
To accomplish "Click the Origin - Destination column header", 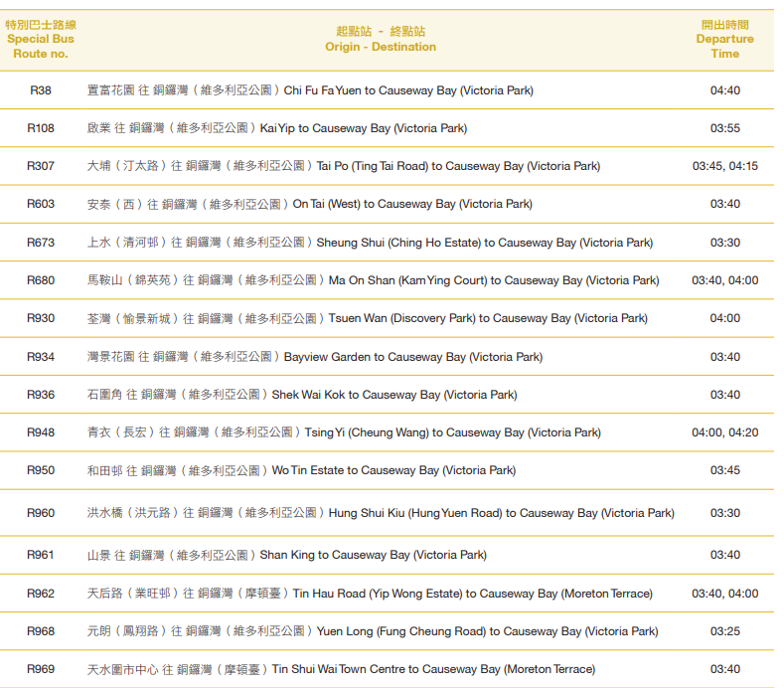I will (x=380, y=39).
